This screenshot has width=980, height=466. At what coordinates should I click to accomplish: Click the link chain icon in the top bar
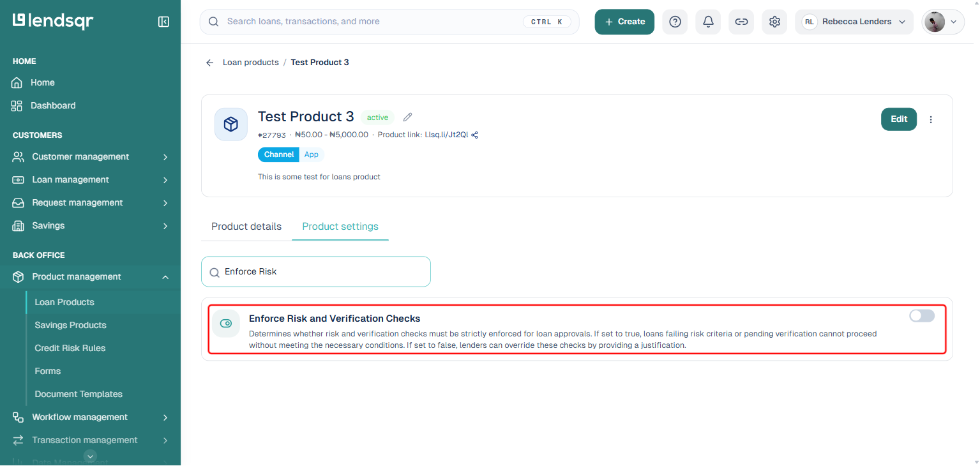pos(741,22)
